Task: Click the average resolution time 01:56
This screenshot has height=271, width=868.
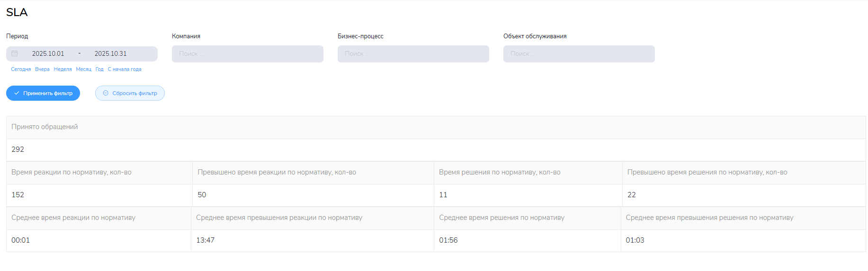Action: [448, 240]
